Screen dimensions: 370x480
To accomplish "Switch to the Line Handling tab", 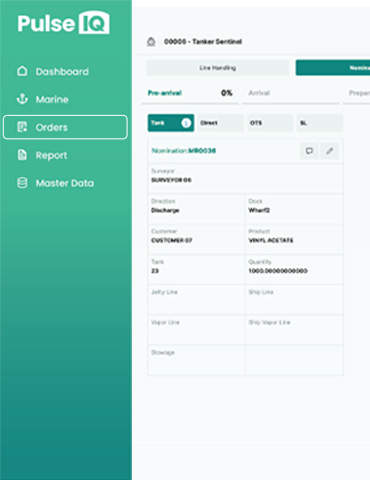I will pos(218,68).
